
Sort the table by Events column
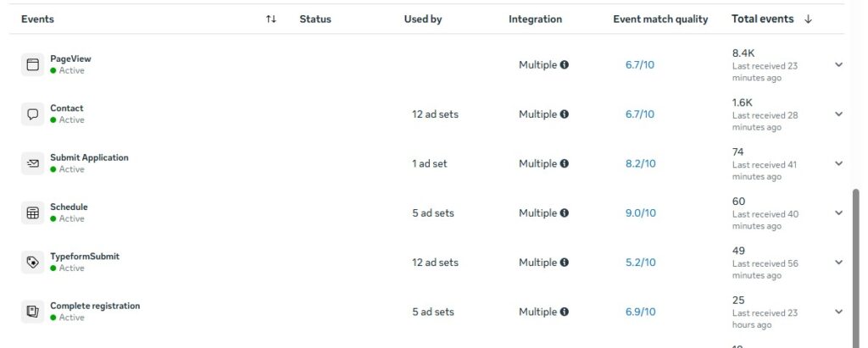tap(270, 19)
